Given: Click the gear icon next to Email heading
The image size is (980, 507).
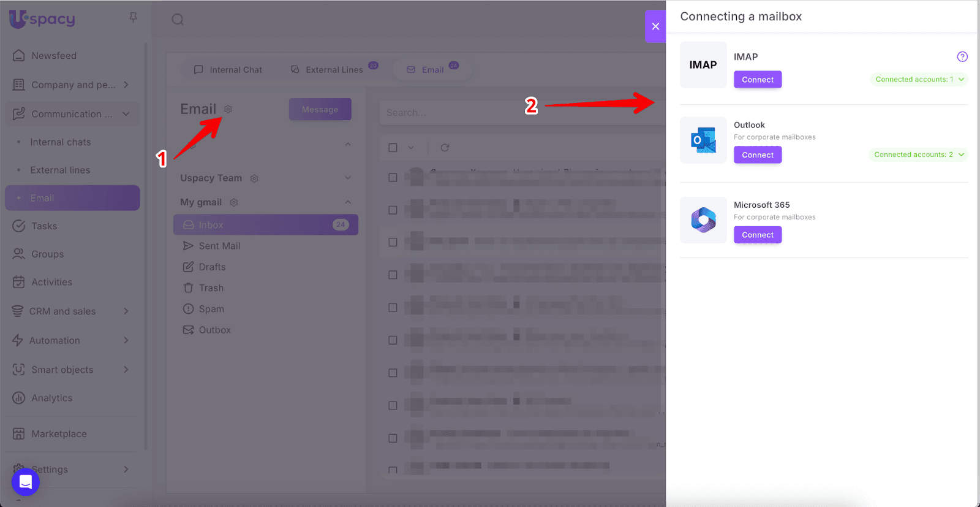Looking at the screenshot, I should click(x=228, y=109).
